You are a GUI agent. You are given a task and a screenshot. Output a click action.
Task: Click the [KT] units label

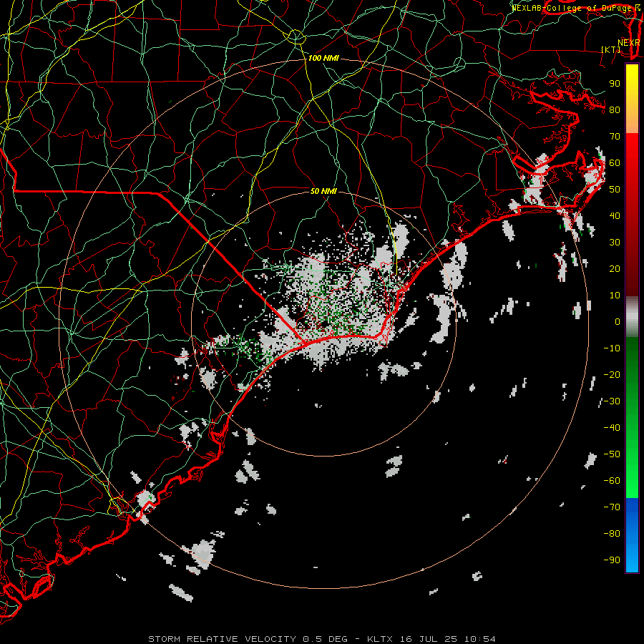tap(611, 49)
